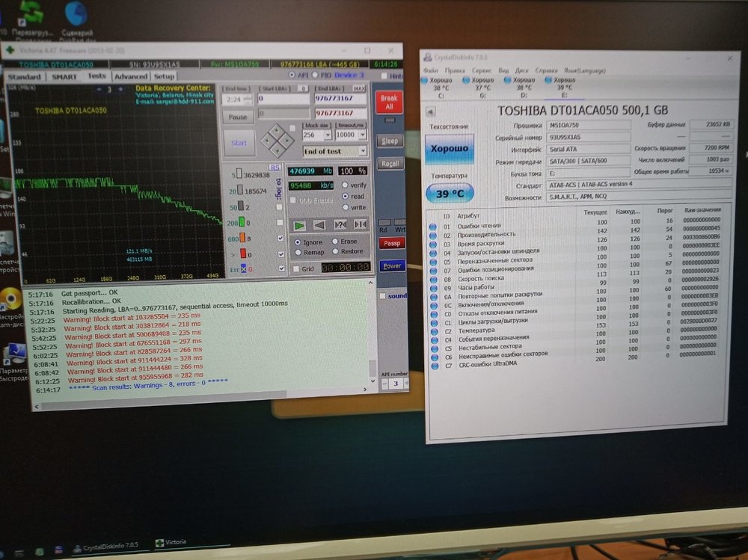Select the Remap radio button

pos(298,253)
